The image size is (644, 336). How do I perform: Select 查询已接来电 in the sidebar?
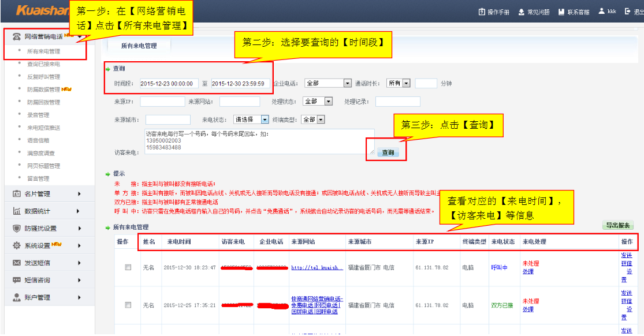point(43,64)
